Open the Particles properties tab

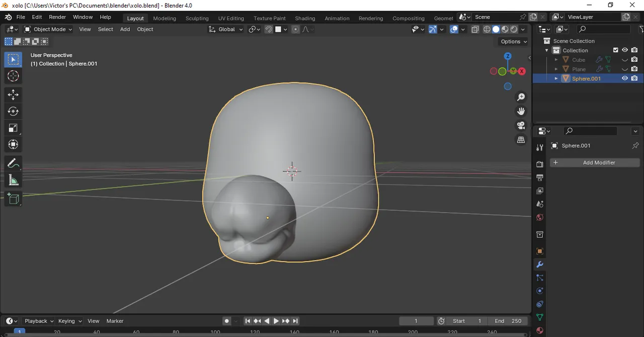(540, 278)
